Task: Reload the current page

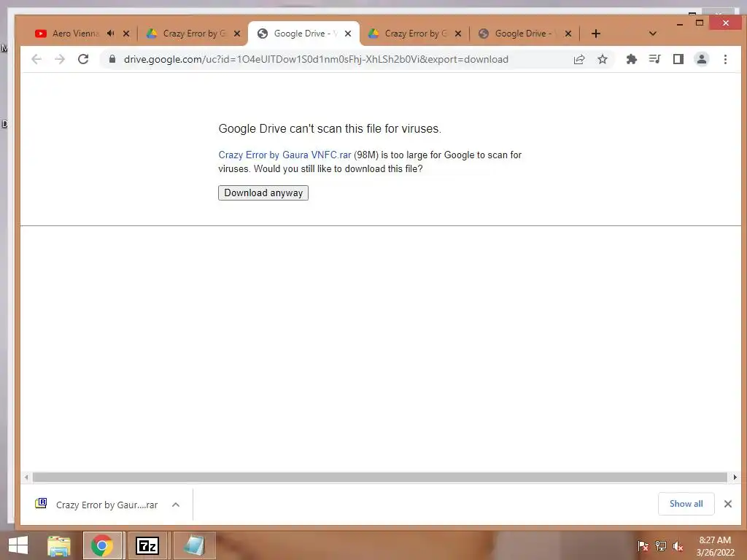Action: 83,59
